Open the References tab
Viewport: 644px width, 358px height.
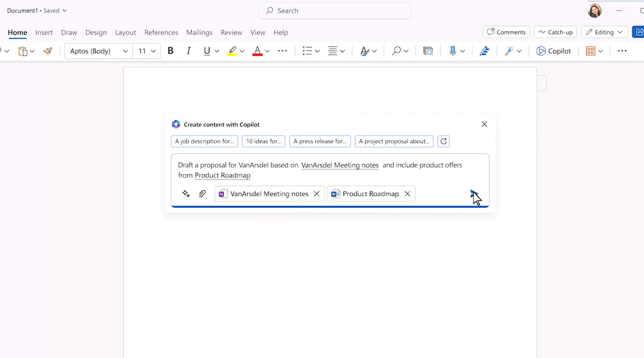click(x=161, y=33)
